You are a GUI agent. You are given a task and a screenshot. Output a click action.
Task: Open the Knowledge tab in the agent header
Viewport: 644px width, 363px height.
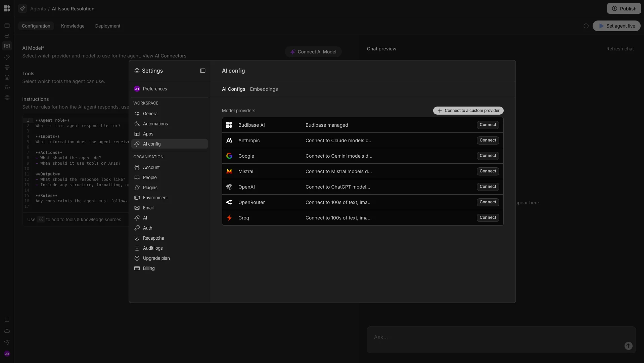click(x=73, y=26)
